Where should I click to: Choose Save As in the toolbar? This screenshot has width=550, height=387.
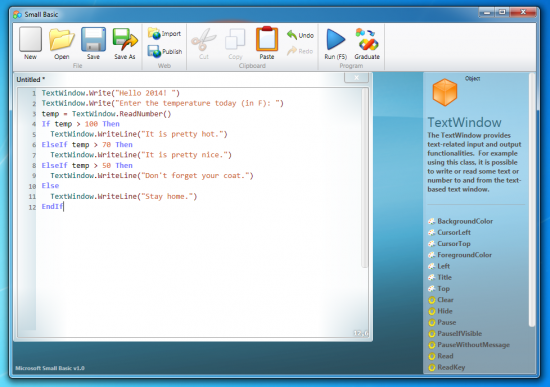pos(125,43)
